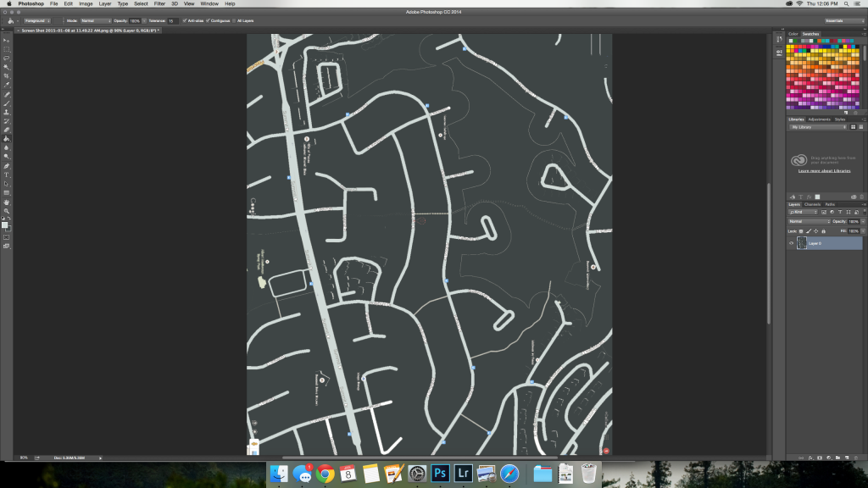Open the Filter menu
This screenshot has height=488, width=868.
pyautogui.click(x=159, y=3)
